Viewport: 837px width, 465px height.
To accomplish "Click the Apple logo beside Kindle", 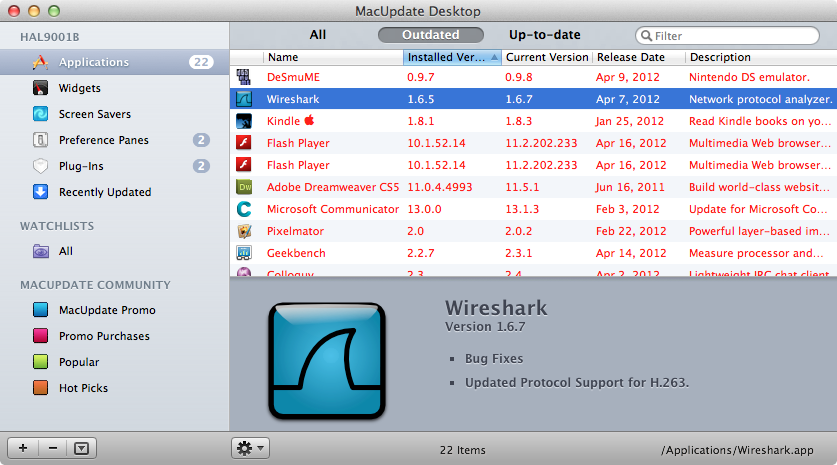I will [x=309, y=120].
